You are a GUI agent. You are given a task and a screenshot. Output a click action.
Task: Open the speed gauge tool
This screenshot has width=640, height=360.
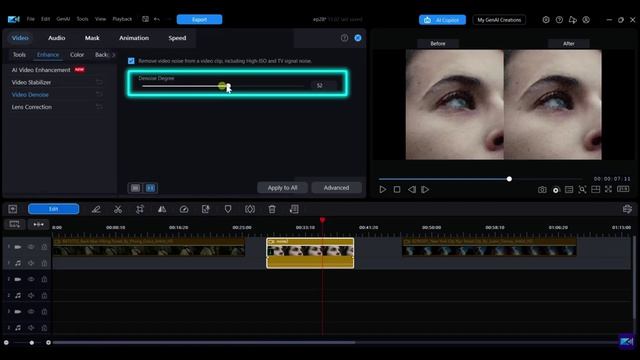(184, 209)
